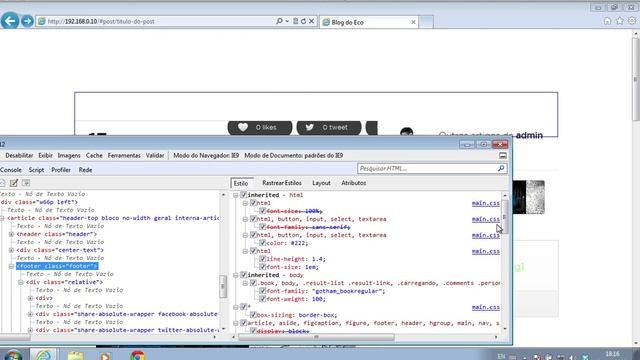This screenshot has height=360, width=640.
Task: Open Modo de Documento: padrões do IE9 menu
Action: [x=293, y=156]
